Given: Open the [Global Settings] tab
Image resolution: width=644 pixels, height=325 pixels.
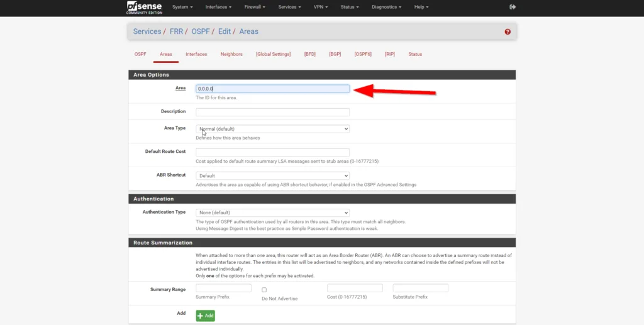Looking at the screenshot, I should 273,54.
